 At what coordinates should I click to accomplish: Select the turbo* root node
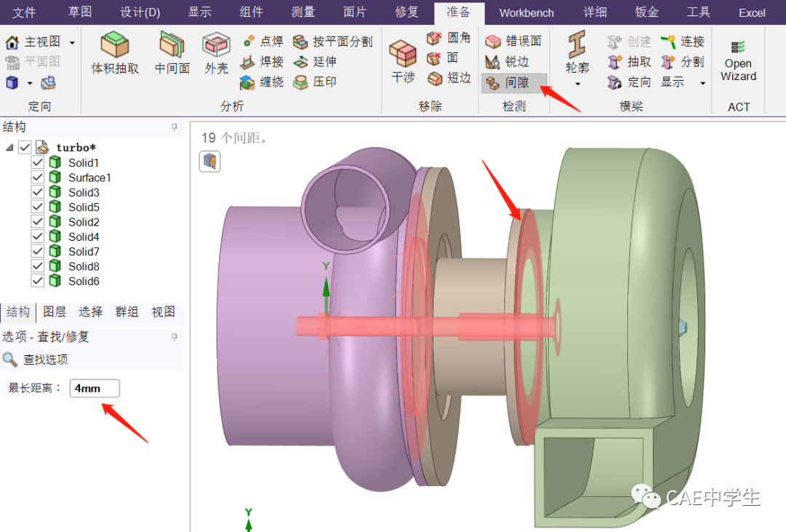pos(76,148)
